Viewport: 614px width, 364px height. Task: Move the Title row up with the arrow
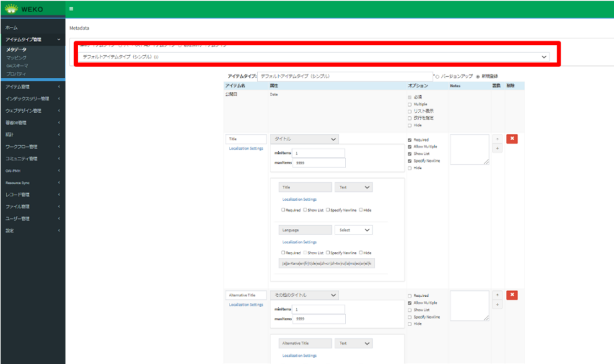coord(496,139)
